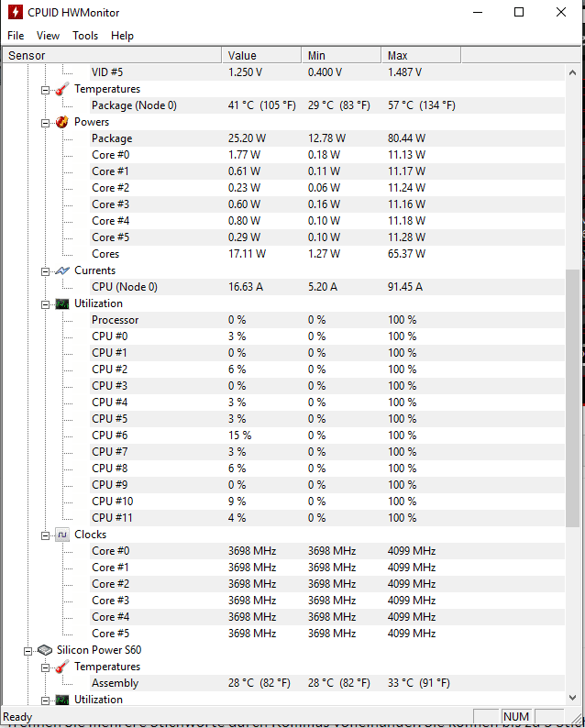Collapse the Currents tree section
585x728 pixels.
pyautogui.click(x=46, y=270)
